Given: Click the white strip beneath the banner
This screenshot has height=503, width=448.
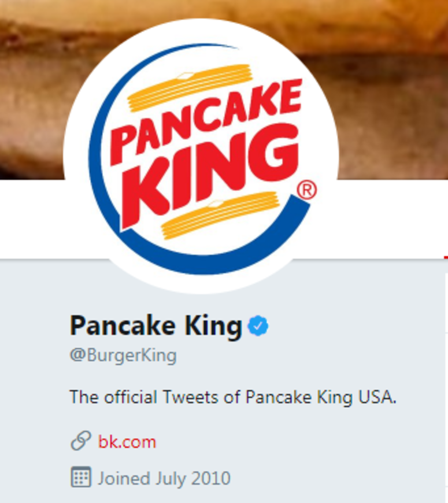Looking at the screenshot, I should (x=391, y=219).
